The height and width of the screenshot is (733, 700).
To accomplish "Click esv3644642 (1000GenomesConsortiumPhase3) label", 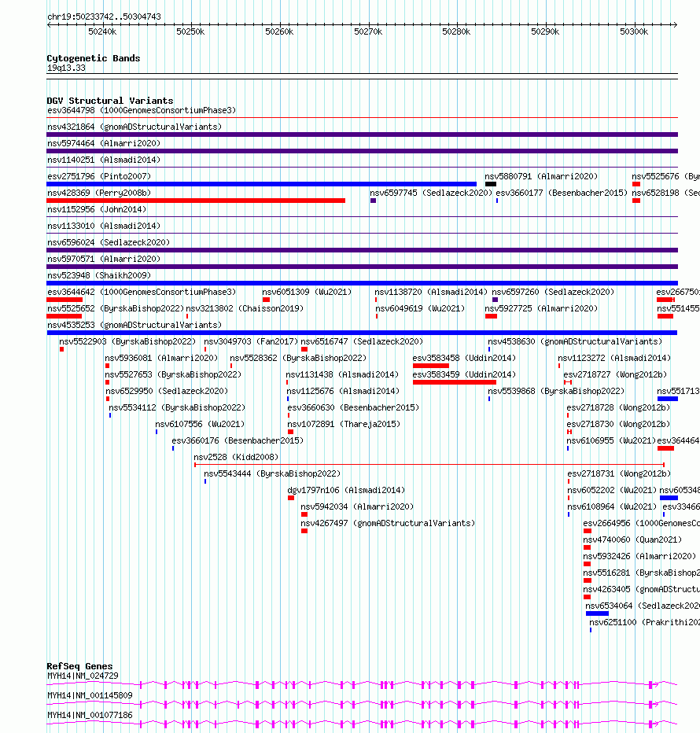I will coord(142,292).
